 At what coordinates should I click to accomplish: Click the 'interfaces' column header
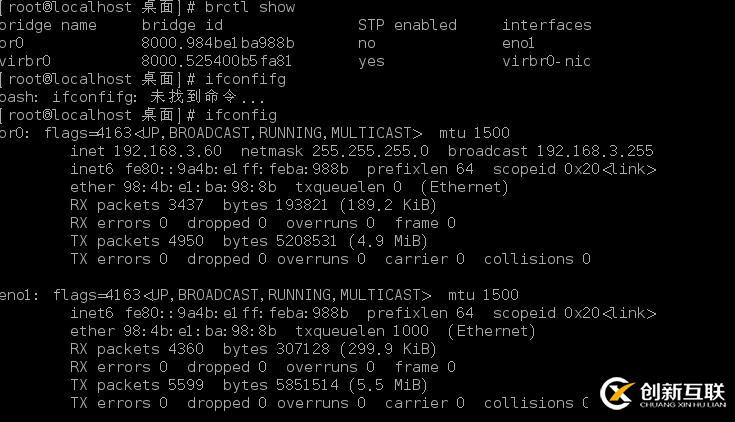(x=546, y=25)
